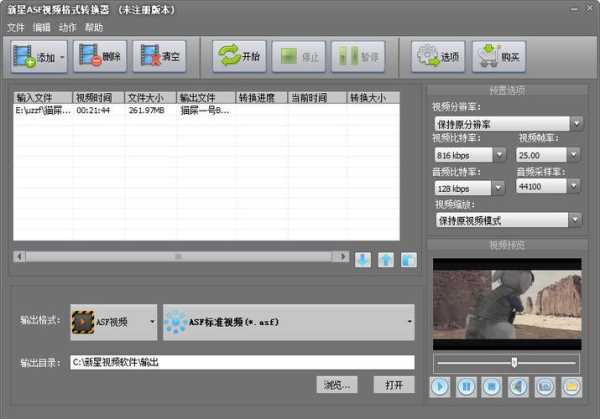Click the 清空 (Clear) list toolbar button
The image size is (600, 419).
point(159,57)
